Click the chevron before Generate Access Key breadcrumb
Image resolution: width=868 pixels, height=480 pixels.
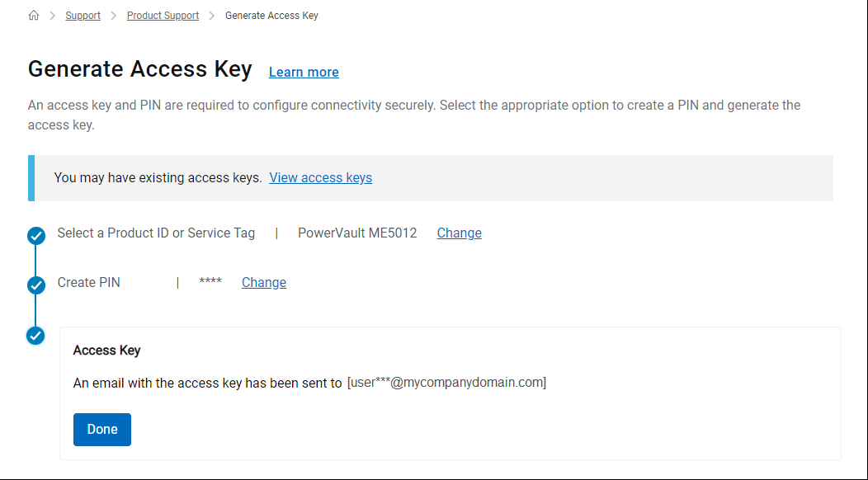click(212, 16)
